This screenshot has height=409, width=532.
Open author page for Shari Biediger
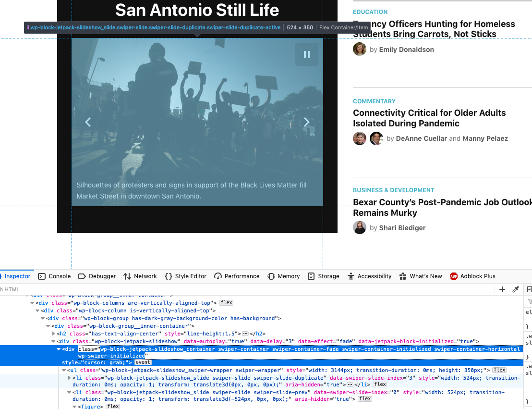[x=402, y=228]
